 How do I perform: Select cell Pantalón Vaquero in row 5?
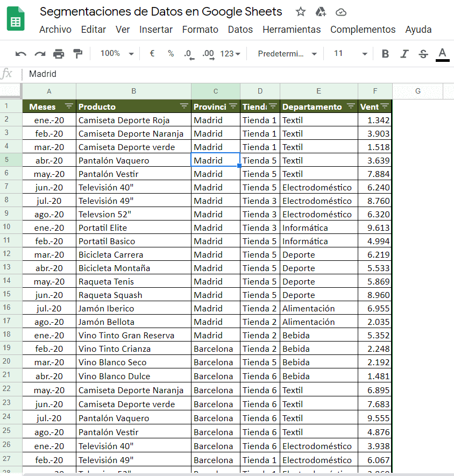[133, 160]
